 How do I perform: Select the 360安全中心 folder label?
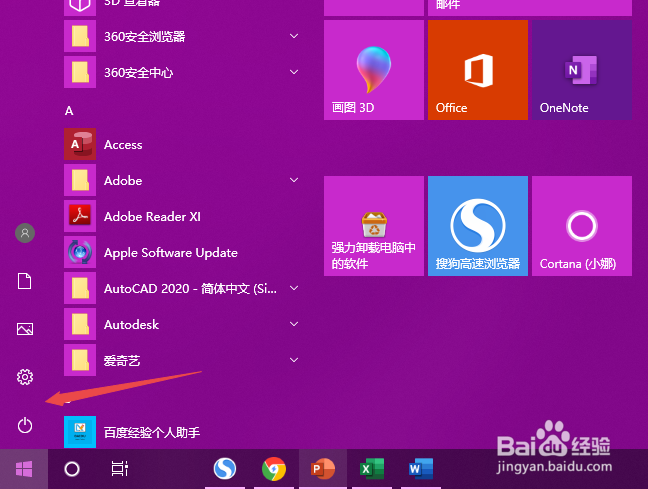138,73
